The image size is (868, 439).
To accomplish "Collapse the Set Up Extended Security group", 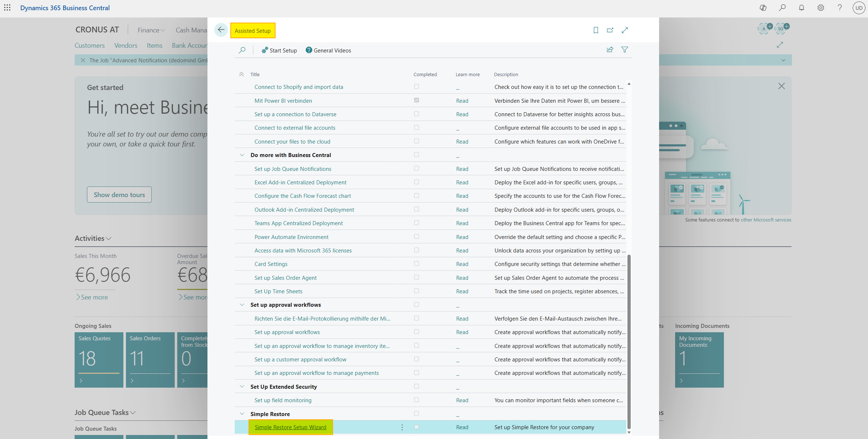I will click(x=242, y=387).
